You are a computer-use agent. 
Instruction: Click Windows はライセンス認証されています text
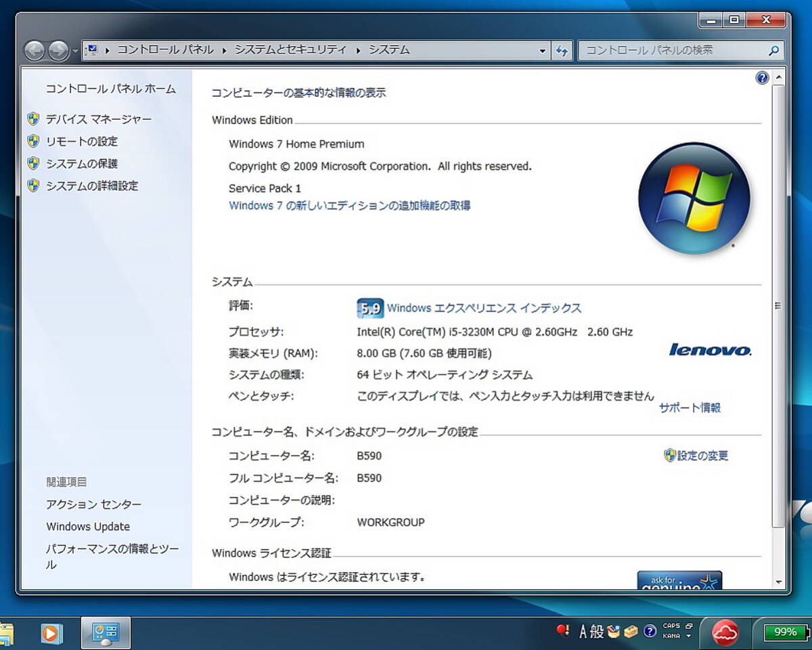[327, 578]
